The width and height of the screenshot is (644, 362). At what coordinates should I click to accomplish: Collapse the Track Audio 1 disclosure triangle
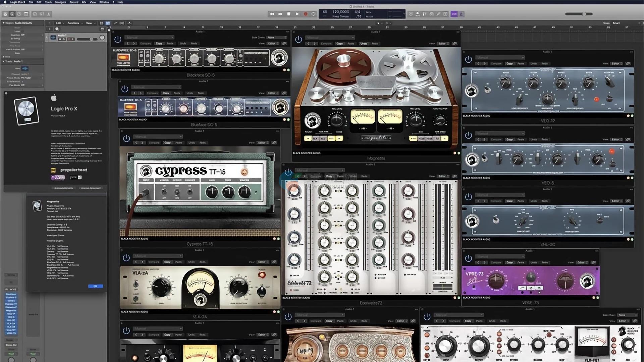(x=3, y=61)
